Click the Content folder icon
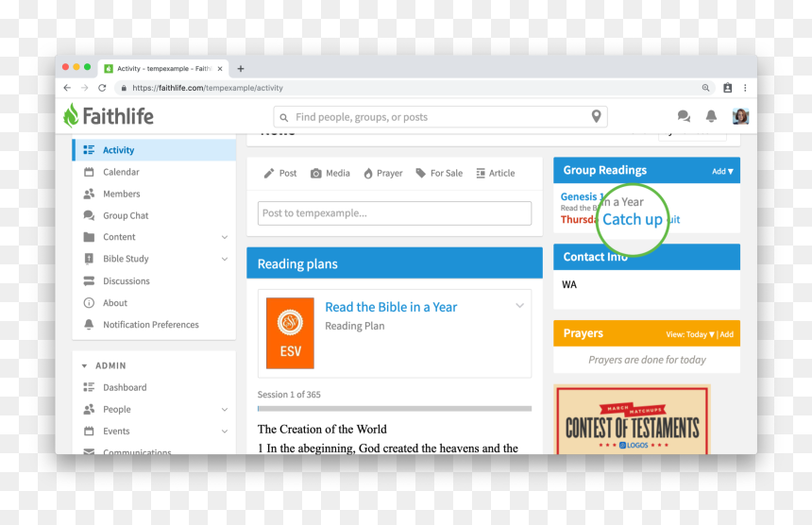The width and height of the screenshot is (812, 525). click(x=89, y=237)
